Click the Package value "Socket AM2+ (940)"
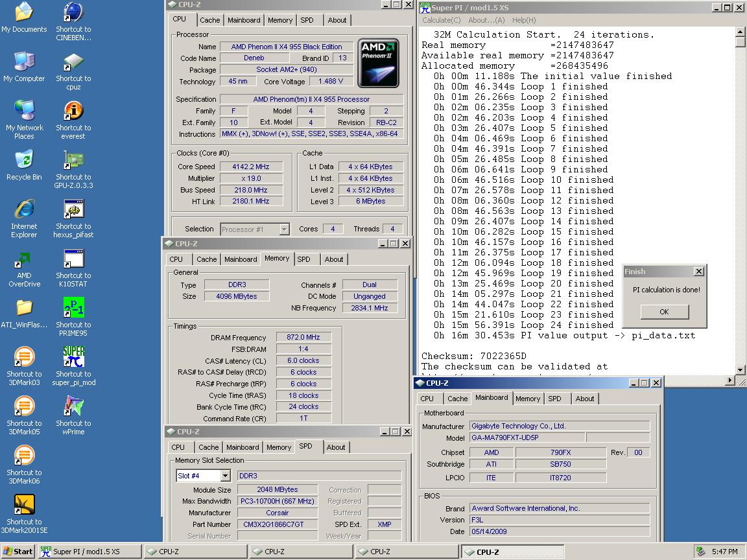747x560 pixels. 287,69
